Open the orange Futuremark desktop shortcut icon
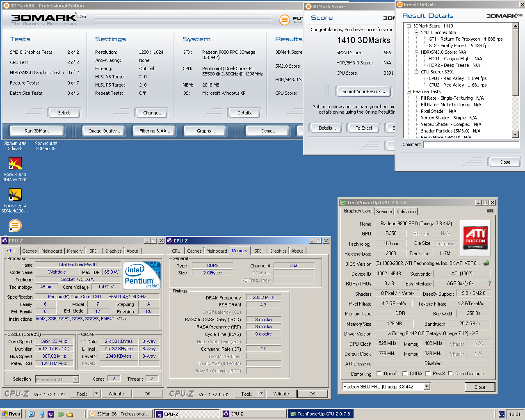This screenshot has height=420, width=525. tap(15, 226)
